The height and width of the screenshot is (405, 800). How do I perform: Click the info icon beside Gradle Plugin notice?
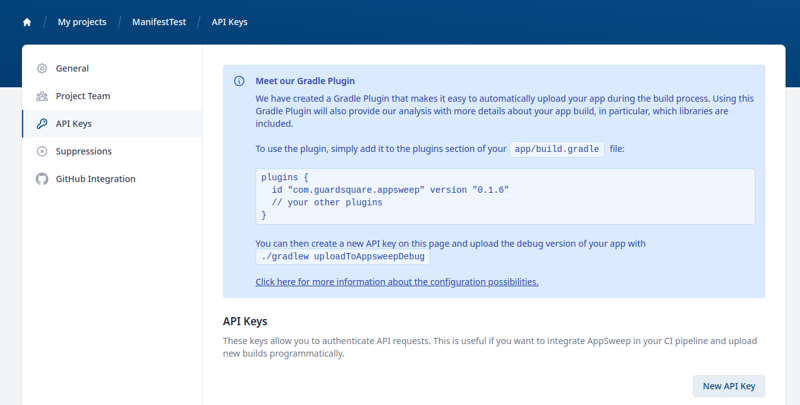click(239, 81)
